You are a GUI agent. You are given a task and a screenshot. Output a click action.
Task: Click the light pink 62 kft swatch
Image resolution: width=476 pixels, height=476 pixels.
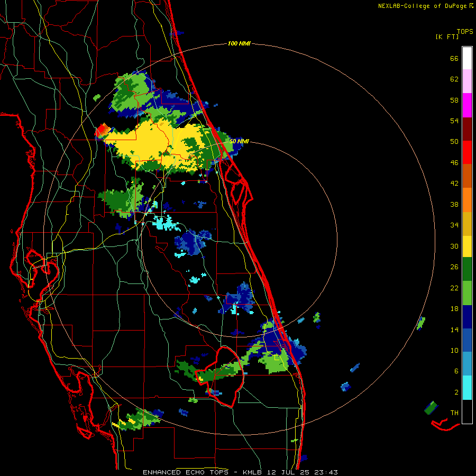coord(467,81)
